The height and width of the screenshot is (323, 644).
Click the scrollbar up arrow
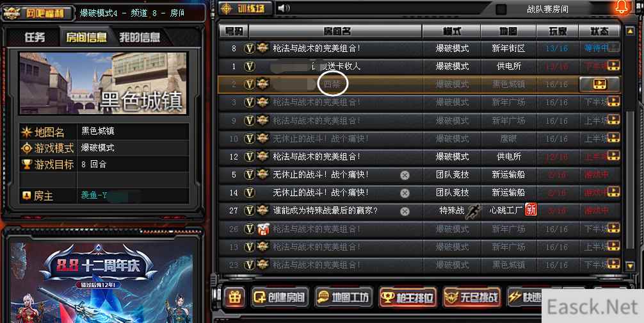[630, 31]
